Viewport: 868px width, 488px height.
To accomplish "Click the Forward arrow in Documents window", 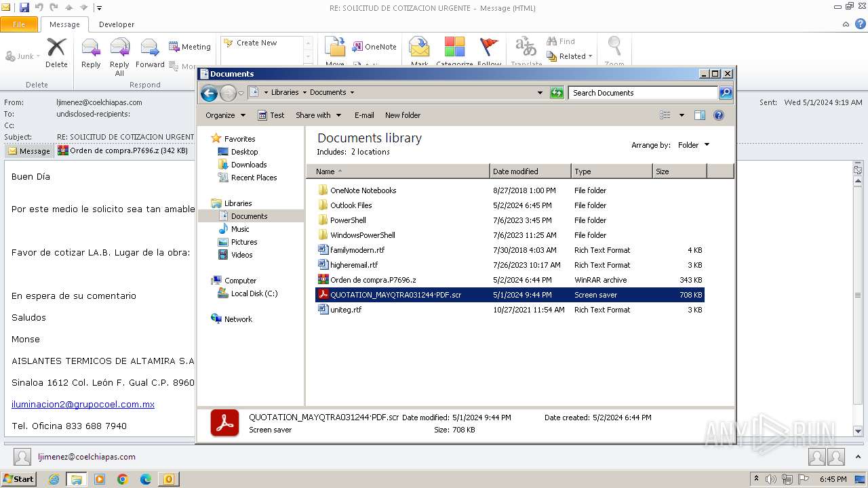I will pyautogui.click(x=229, y=93).
